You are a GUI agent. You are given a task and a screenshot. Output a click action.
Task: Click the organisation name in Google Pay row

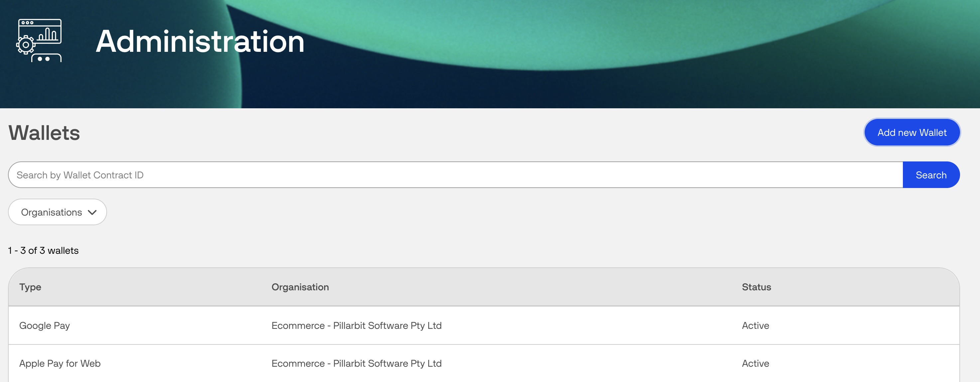(x=356, y=326)
